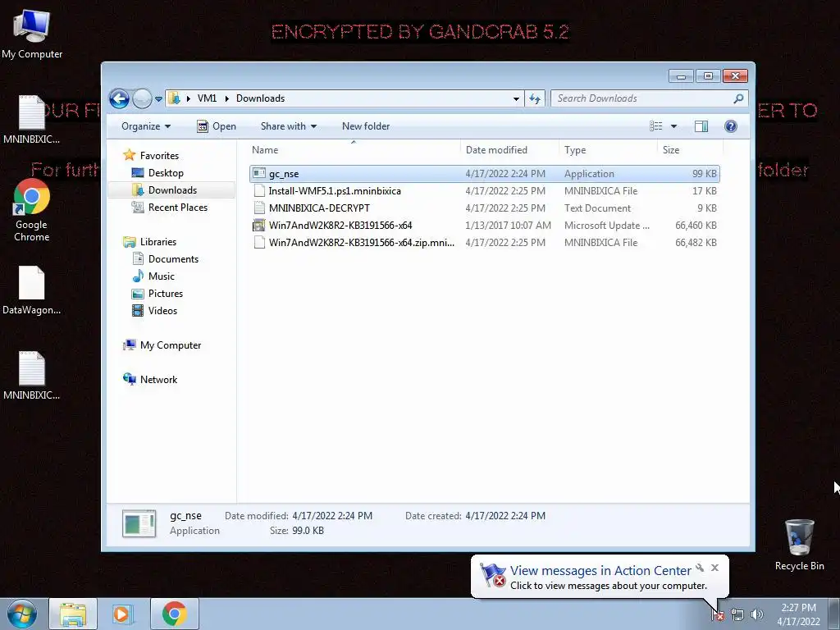Click the network tray icon
The height and width of the screenshot is (630, 840).
point(737,614)
